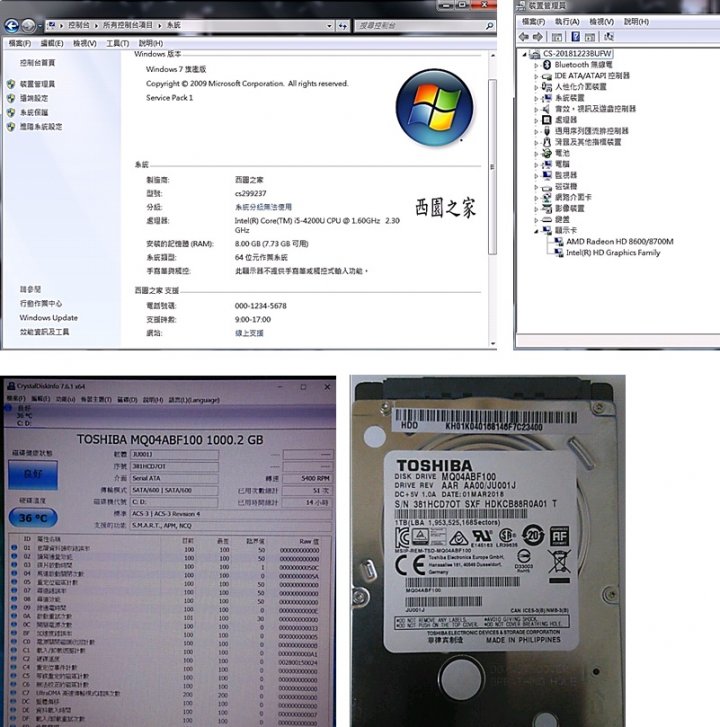Open 佈景主題(T) menu in CrystalDiskInfo
This screenshot has height=727, width=720.
click(96, 399)
